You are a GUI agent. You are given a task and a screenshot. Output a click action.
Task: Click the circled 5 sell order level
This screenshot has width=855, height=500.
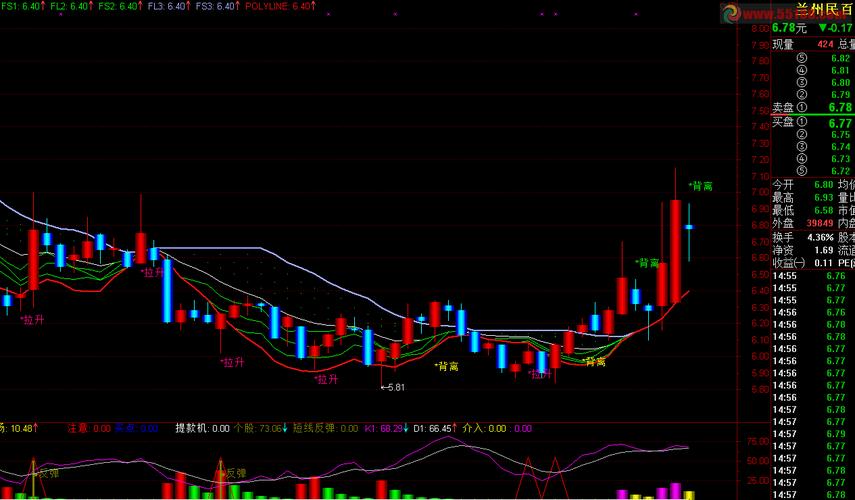(801, 58)
